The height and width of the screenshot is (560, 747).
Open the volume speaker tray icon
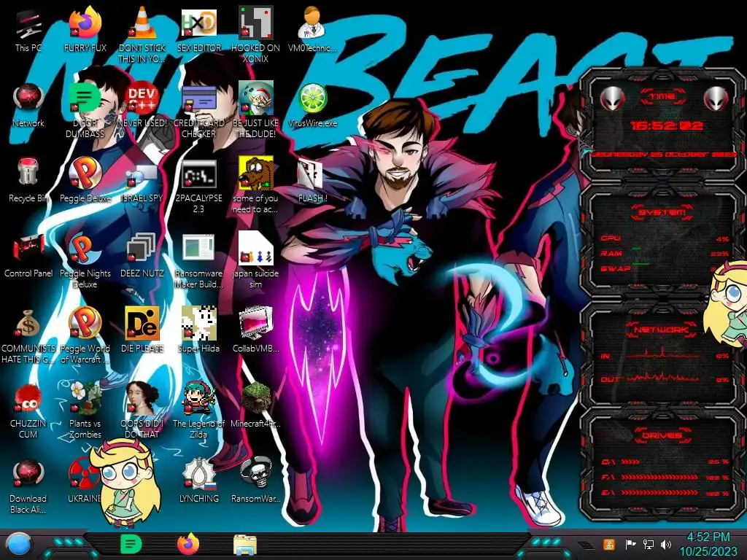point(665,544)
